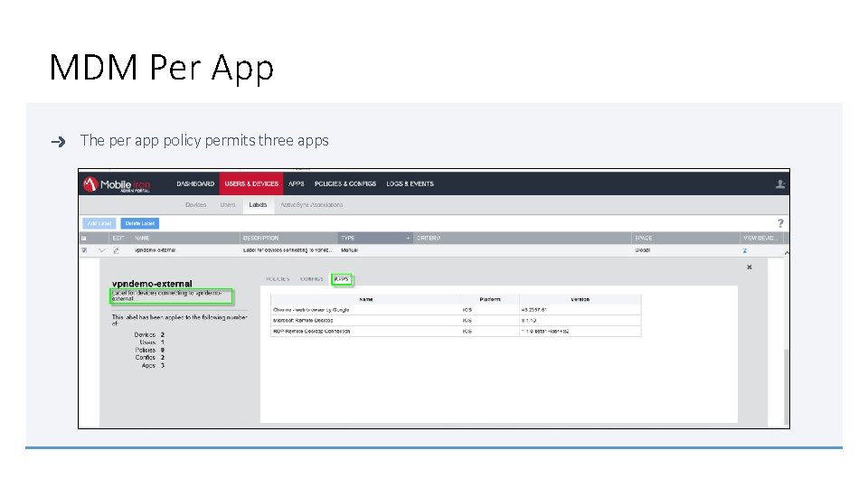Sort by the DESCRIPTION column header
868x488 pixels.
pyautogui.click(x=260, y=238)
